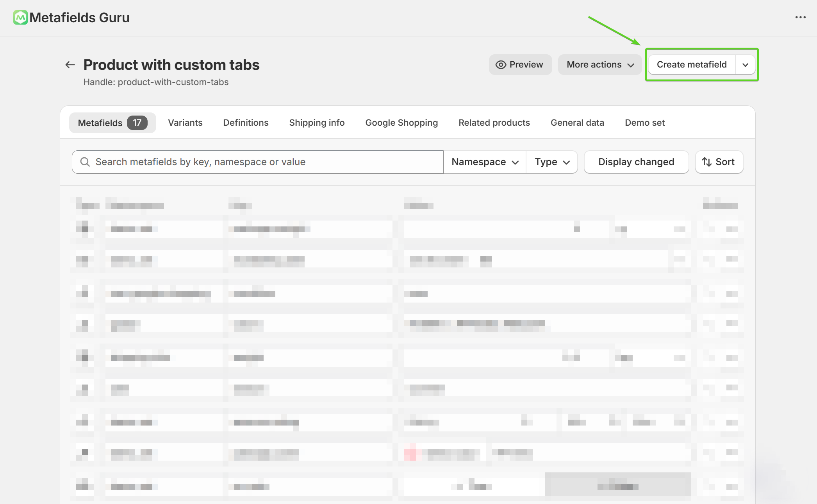Switch to the Variants tab
Screen dimensions: 817x504
(x=185, y=123)
